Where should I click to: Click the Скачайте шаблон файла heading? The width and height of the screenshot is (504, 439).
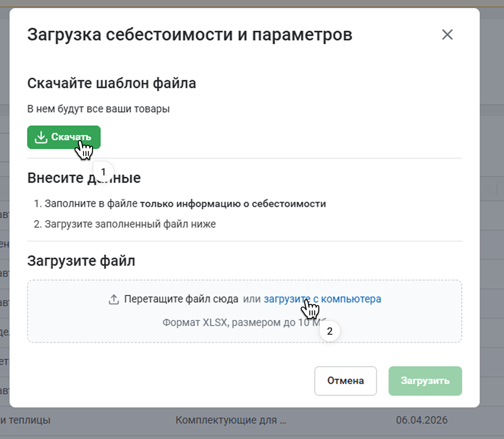click(x=111, y=83)
